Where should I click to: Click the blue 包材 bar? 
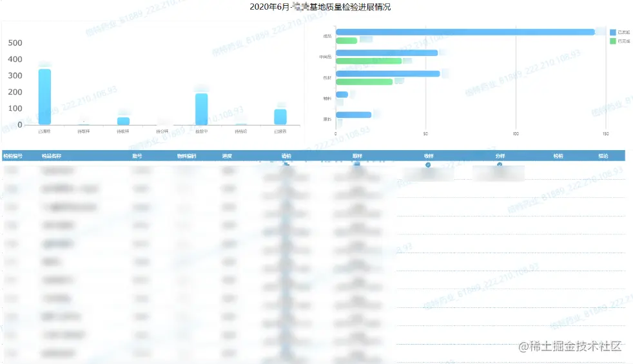tap(388, 73)
